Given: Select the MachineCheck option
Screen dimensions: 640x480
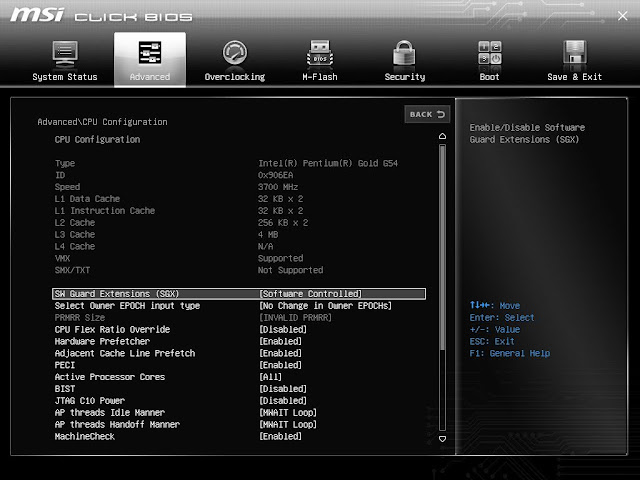Looking at the screenshot, I should [x=84, y=436].
